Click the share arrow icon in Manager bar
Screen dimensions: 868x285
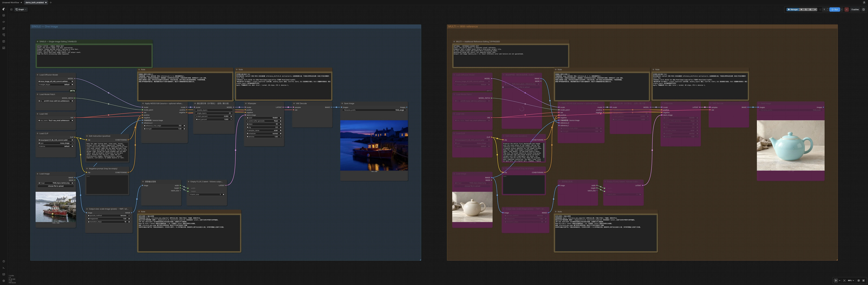815,9
